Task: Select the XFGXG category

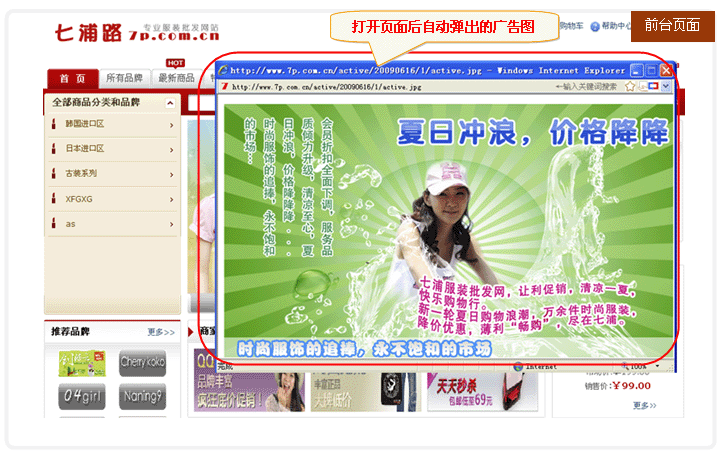Action: tap(79, 199)
